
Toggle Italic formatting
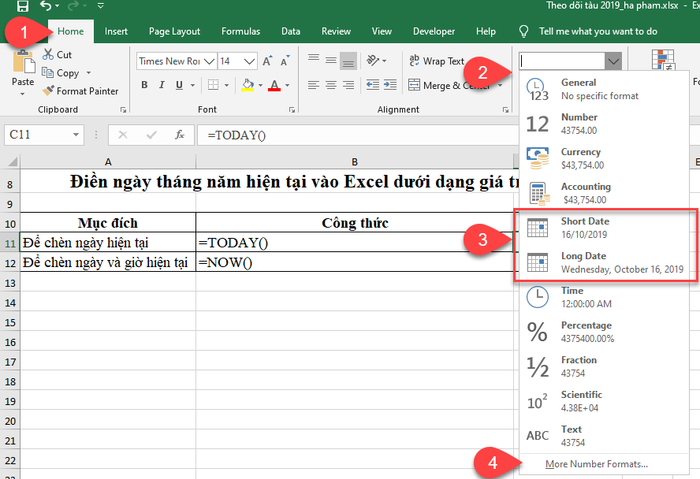(x=162, y=85)
